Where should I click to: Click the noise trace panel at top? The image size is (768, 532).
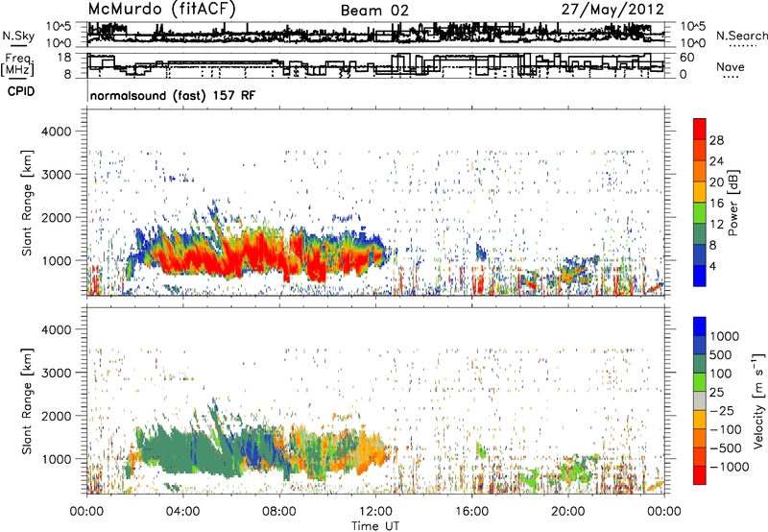click(375, 35)
